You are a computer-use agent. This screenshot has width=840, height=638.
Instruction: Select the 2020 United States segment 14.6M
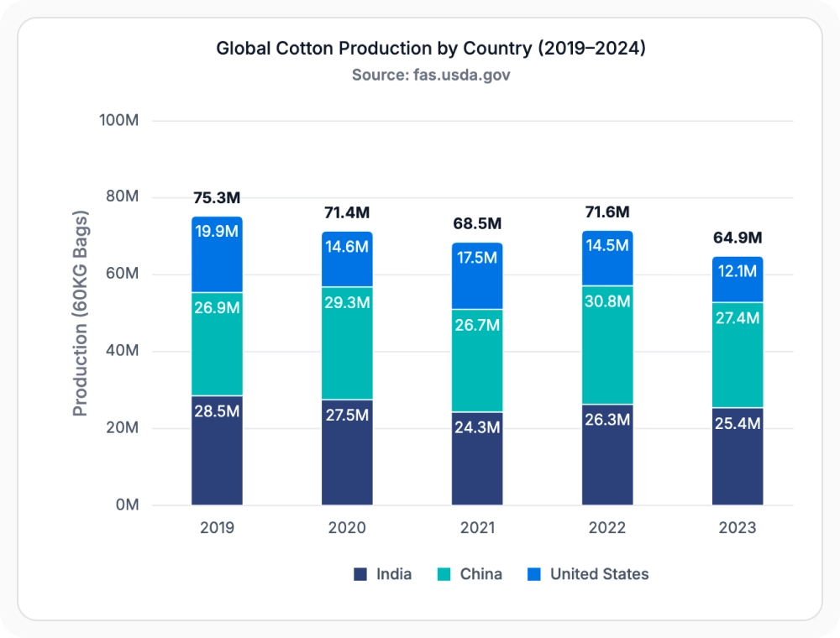[347, 259]
